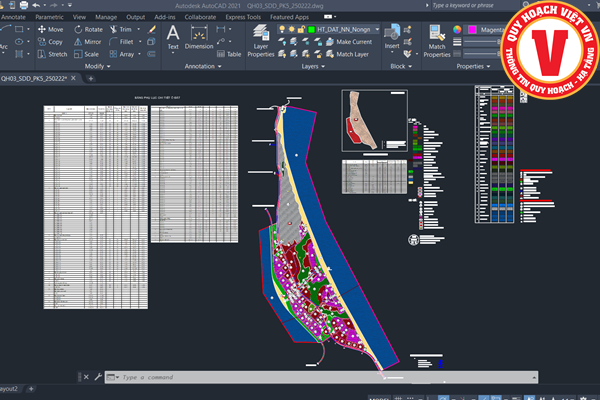This screenshot has height=400, width=600.
Task: Click the command line input field
Action: point(250,377)
